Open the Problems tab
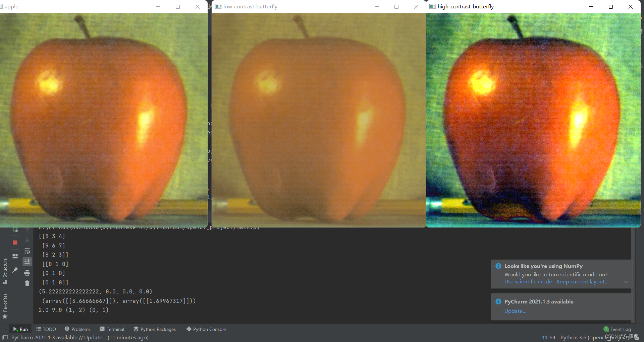Viewport: 644px width, 342px height. tap(77, 329)
